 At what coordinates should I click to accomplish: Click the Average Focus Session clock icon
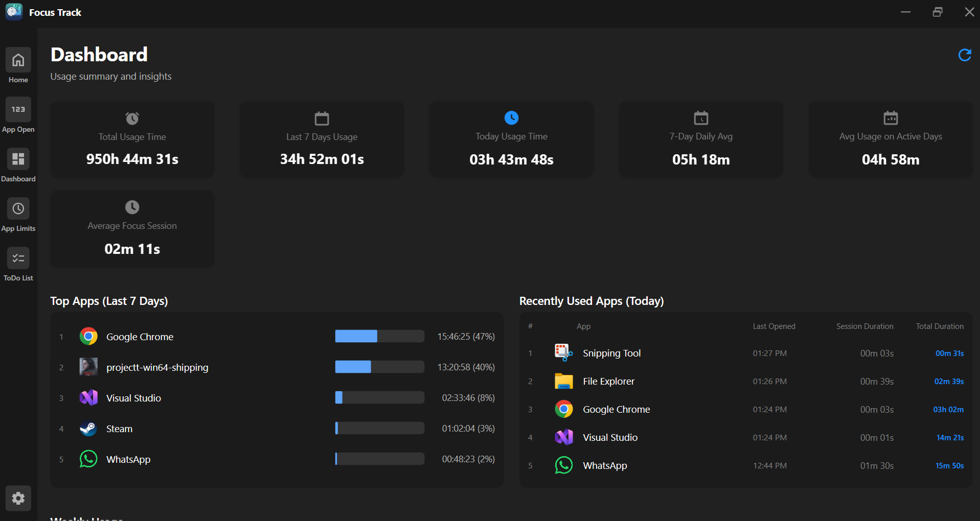pos(132,207)
